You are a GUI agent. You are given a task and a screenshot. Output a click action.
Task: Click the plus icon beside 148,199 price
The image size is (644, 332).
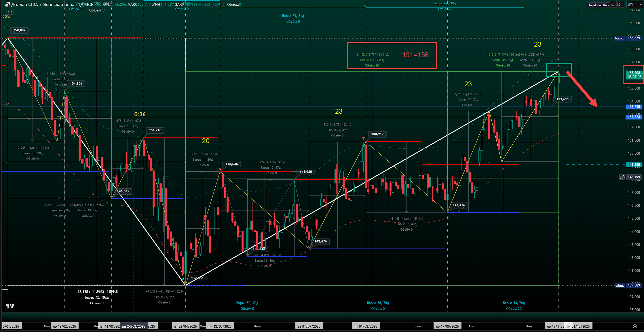click(622, 177)
